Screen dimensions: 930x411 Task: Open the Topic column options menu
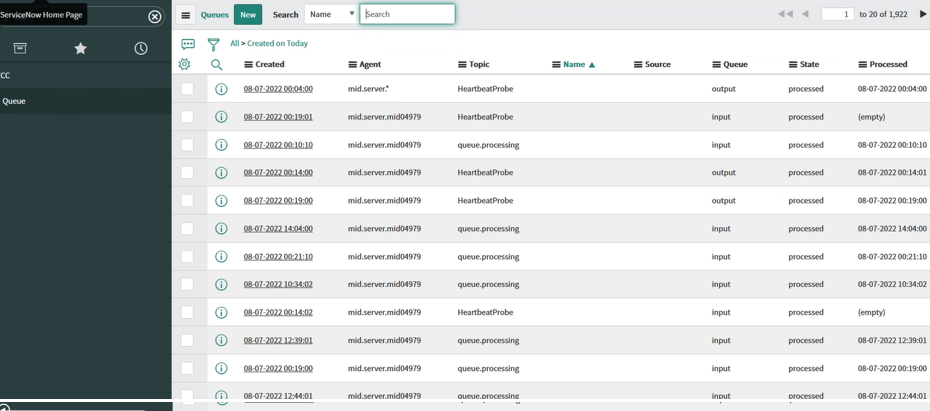[x=462, y=64]
